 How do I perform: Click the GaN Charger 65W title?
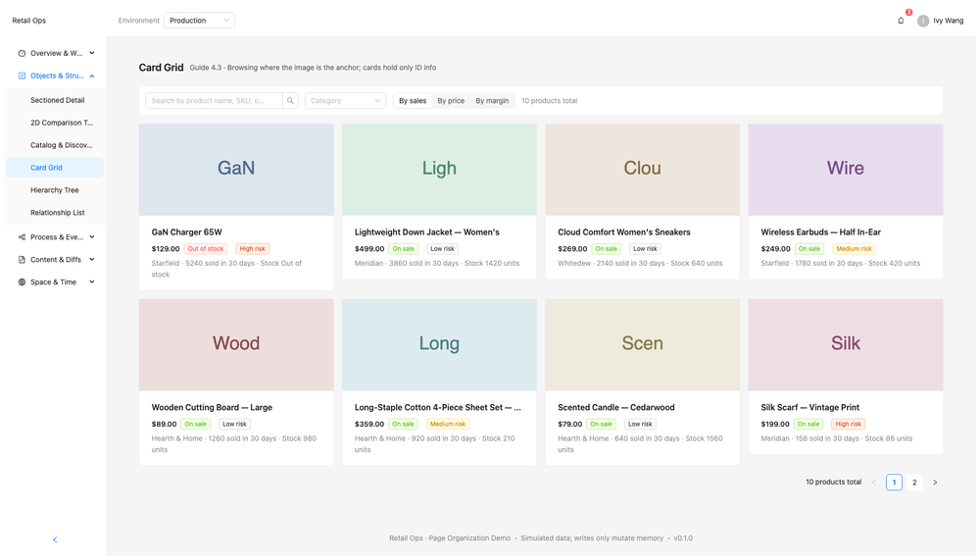[x=187, y=232]
